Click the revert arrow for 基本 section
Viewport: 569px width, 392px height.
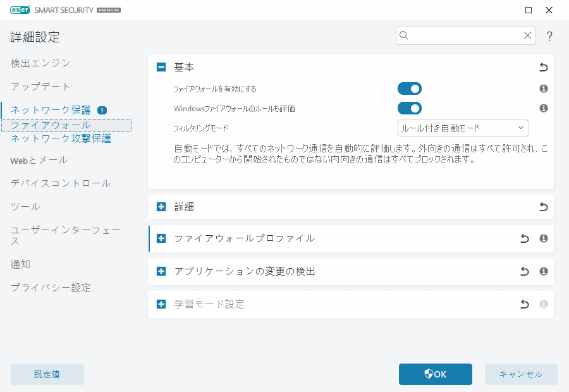[x=543, y=66]
